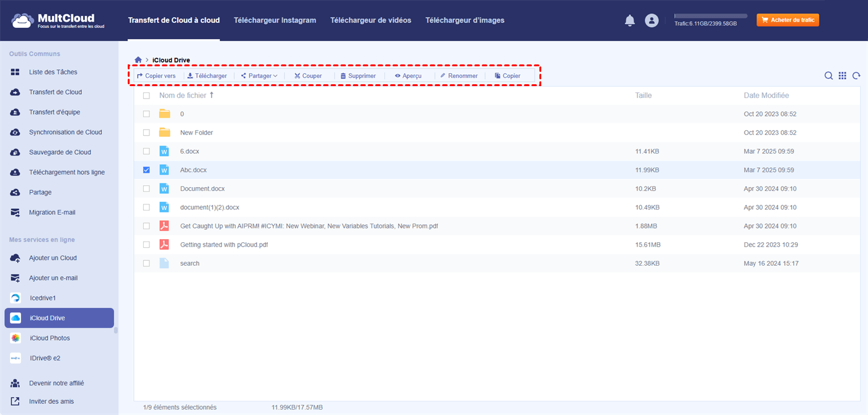Check the box for Get Caught Up with AIPRM pdf
This screenshot has height=415, width=868.
146,226
